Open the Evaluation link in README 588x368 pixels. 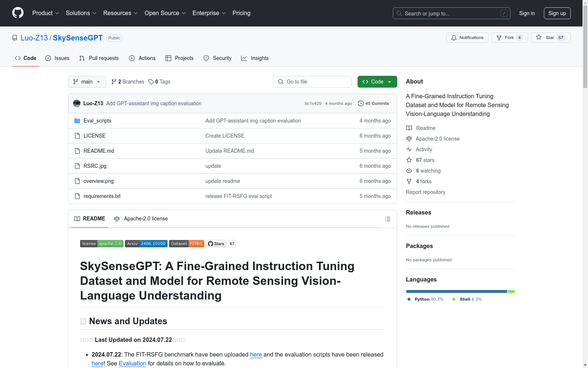[x=132, y=363]
